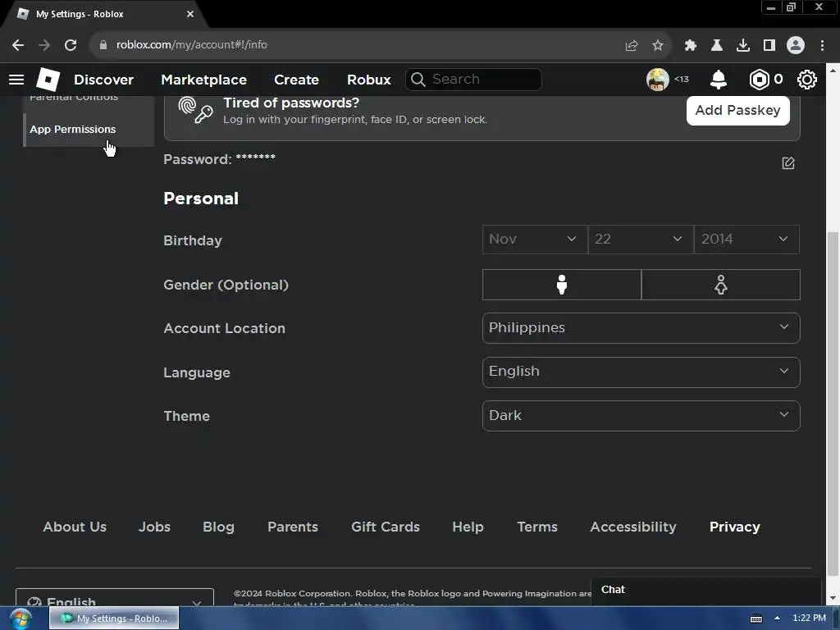Image resolution: width=840 pixels, height=630 pixels.
Task: Open the birthday day dropdown
Action: tap(640, 239)
